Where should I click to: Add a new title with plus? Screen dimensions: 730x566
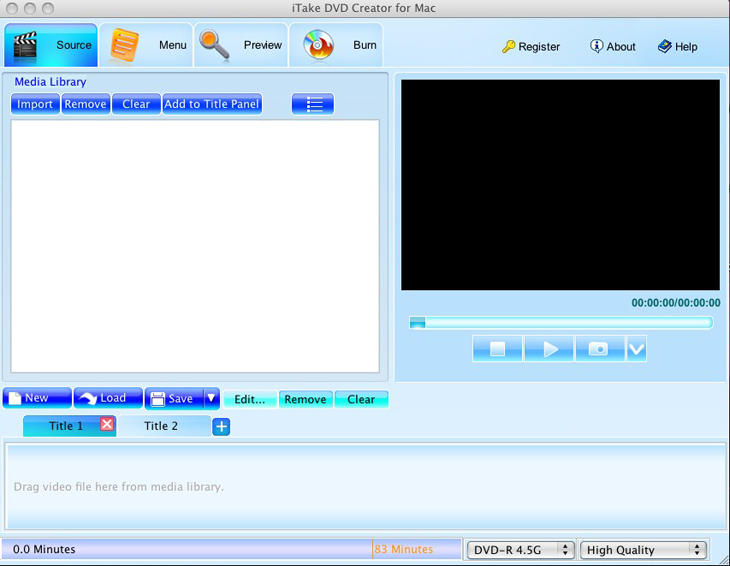tap(221, 426)
